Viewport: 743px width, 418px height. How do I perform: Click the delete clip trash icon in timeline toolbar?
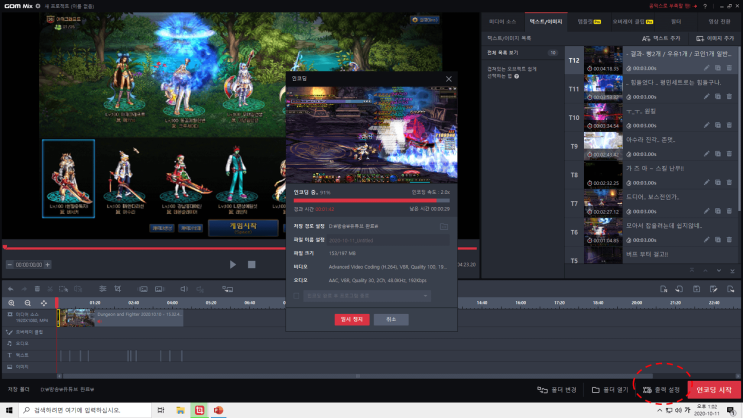tap(37, 289)
